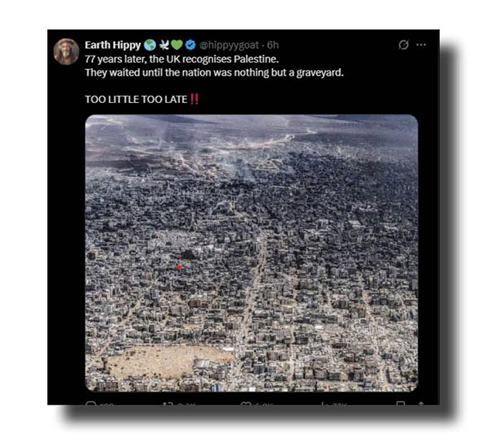This screenshot has width=504, height=444.
Task: Click the repost arrows icon
Action: 168,403
